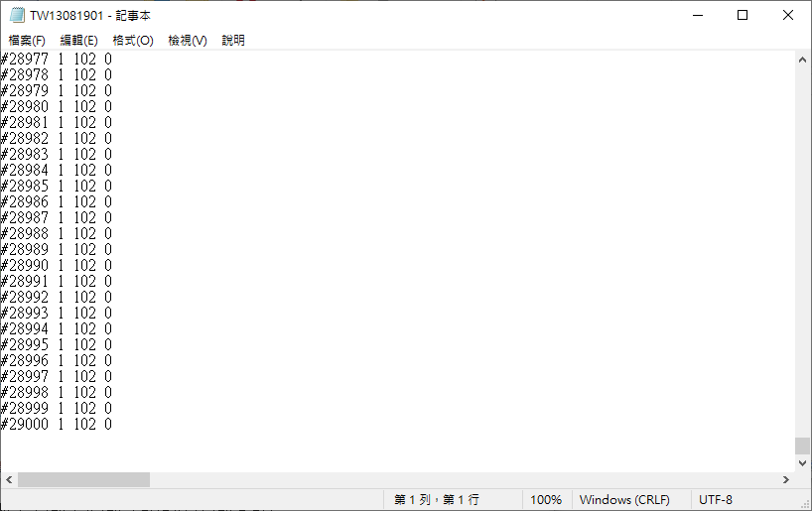Click the Notepad icon in the title bar
812x511 pixels.
[17, 15]
